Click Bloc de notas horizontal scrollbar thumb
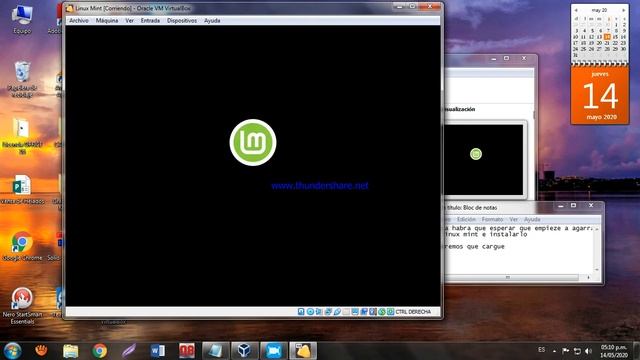Image resolution: width=640 pixels, height=360 pixels. click(512, 278)
